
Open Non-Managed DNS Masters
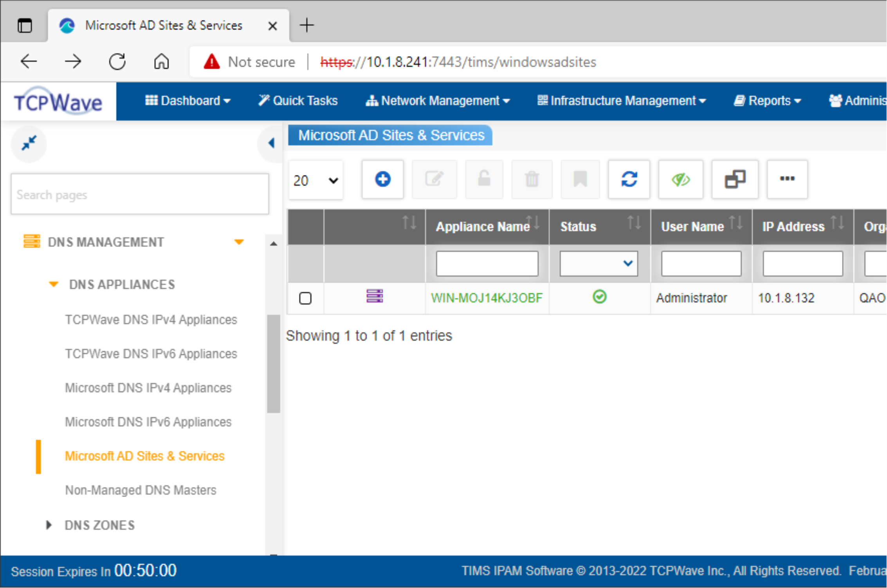tap(141, 490)
